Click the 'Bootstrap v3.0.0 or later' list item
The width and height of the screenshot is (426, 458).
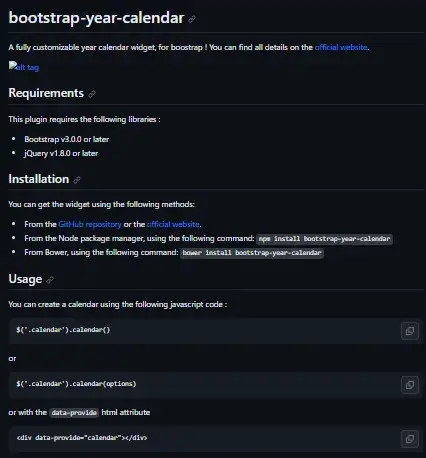coord(66,139)
